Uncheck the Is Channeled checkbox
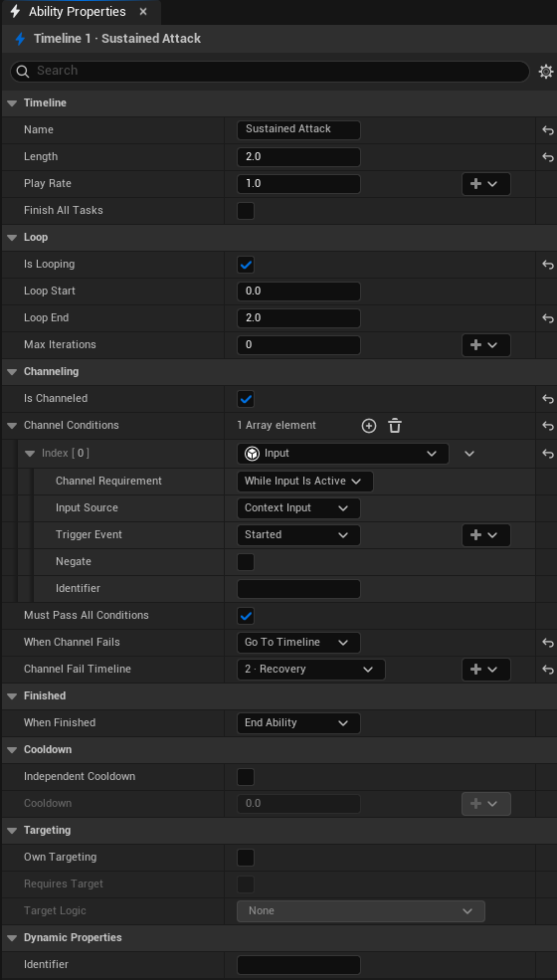Viewport: 557px width, 980px height. click(246, 399)
